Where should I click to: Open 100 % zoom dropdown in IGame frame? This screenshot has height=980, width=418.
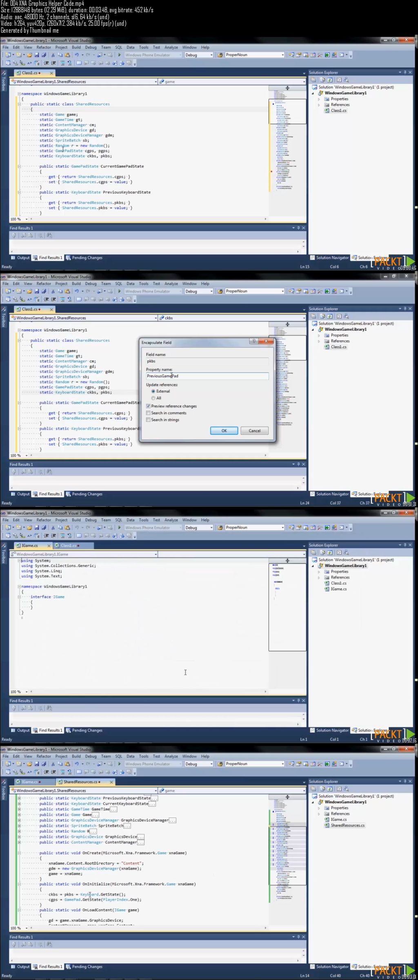27,692
